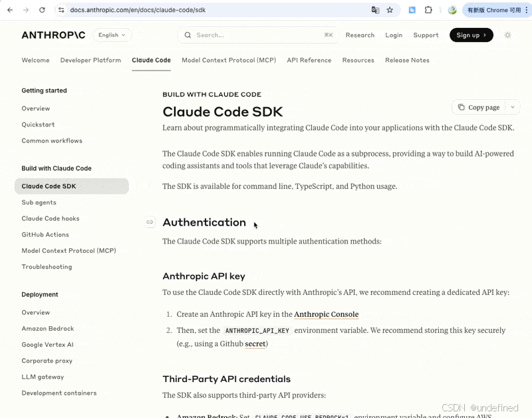Image resolution: width=532 pixels, height=418 pixels.
Task: Open Development containers sidebar item
Action: click(59, 393)
